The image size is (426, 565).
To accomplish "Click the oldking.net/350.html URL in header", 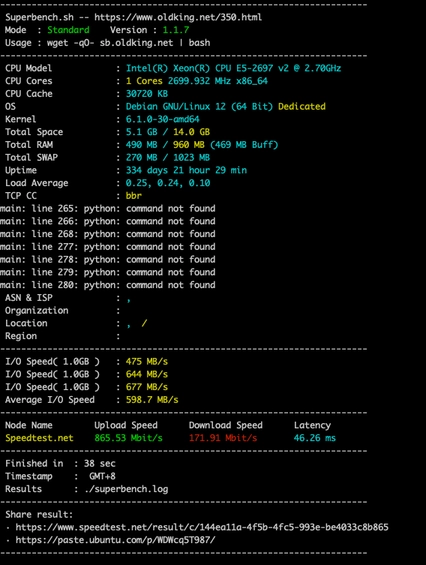I will tap(178, 17).
